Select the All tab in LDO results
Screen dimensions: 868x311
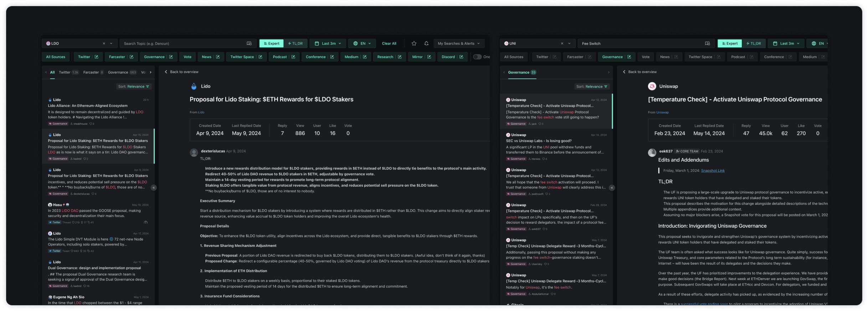pos(52,72)
